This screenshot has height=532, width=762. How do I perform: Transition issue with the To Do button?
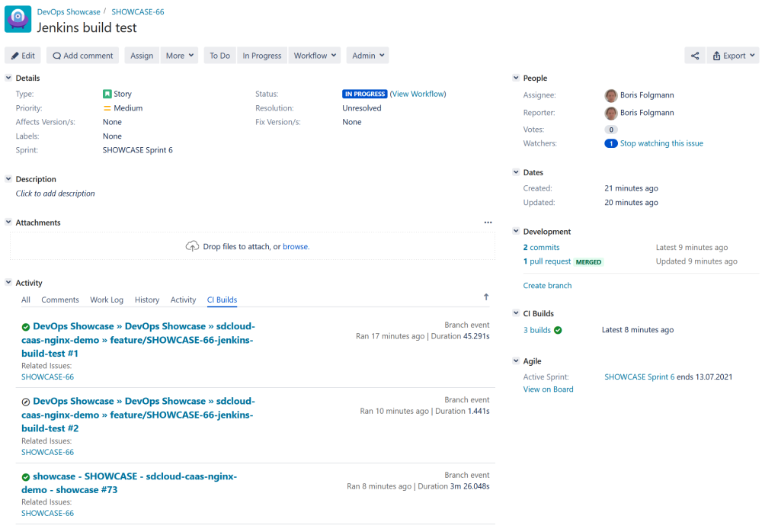point(219,56)
